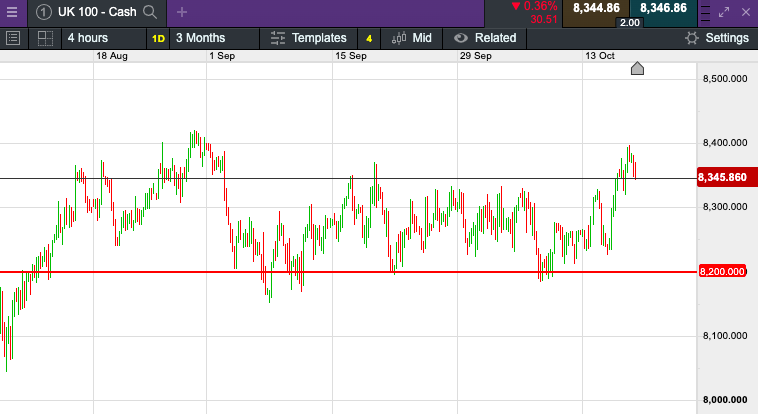Click the Templates sliders icon
Viewport: 758px width, 414px height.
[x=278, y=38]
